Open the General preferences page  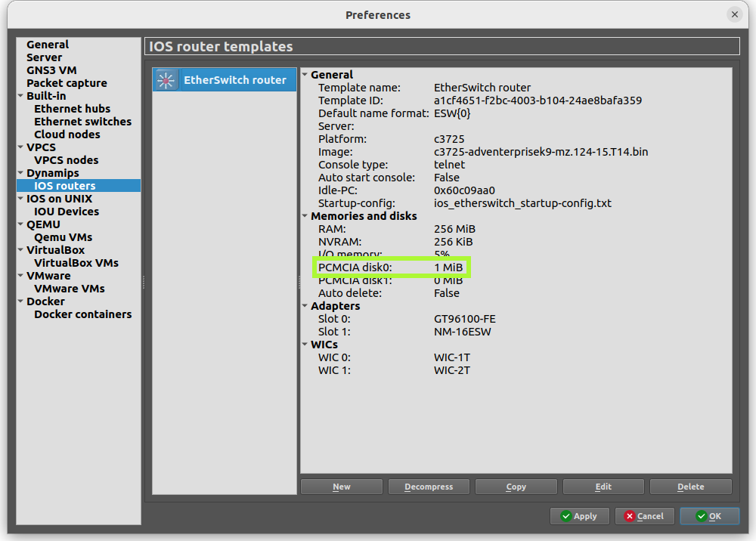(x=47, y=45)
